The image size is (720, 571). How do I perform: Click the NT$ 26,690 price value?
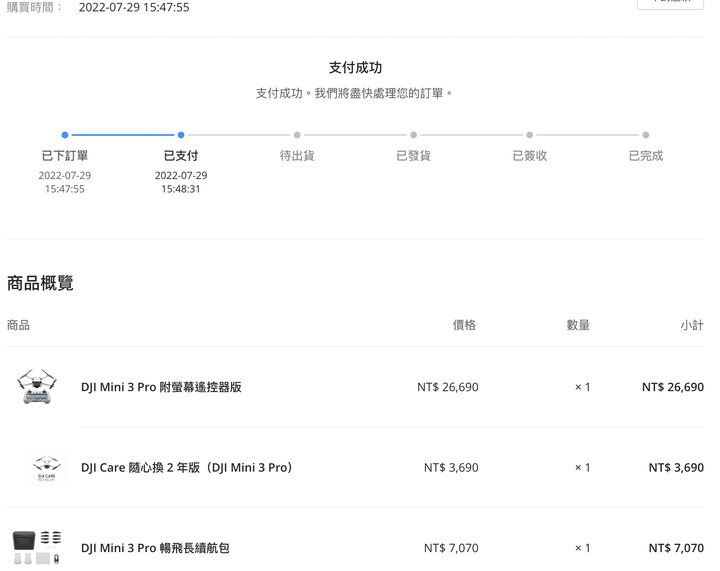448,387
